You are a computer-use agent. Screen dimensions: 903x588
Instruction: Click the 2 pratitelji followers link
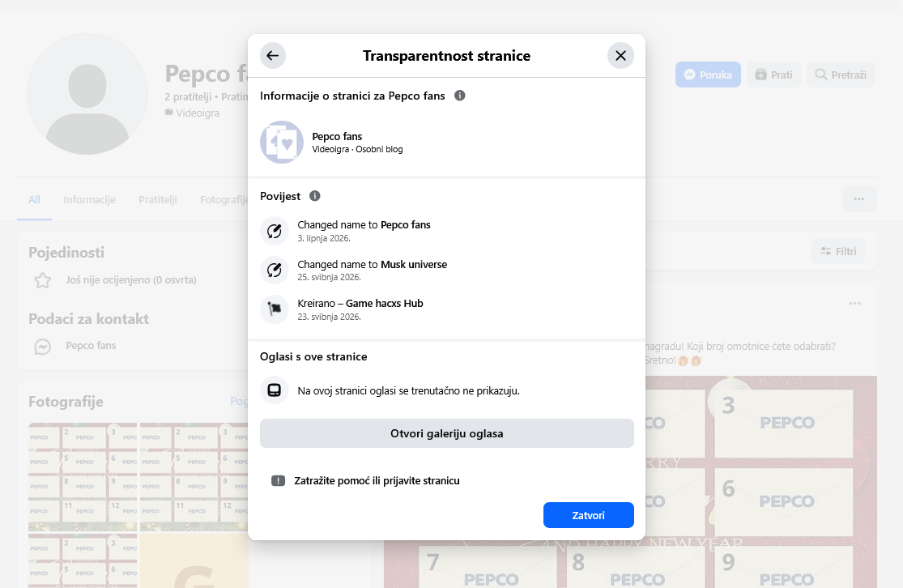[189, 96]
